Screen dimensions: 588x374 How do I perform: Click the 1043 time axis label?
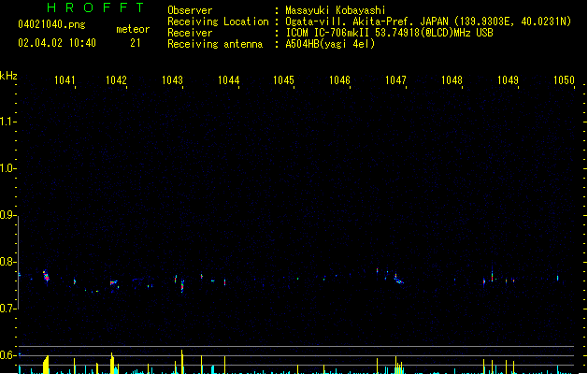pos(172,80)
